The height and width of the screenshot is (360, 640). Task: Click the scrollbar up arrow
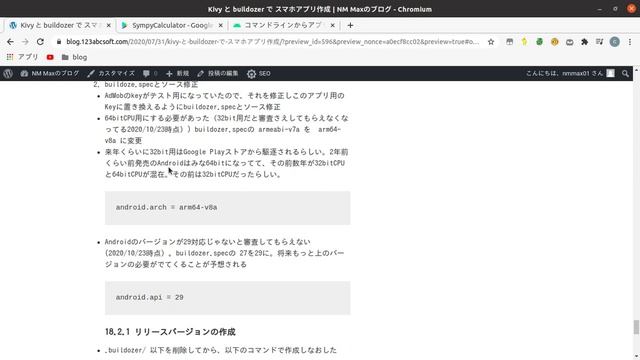[636, 69]
